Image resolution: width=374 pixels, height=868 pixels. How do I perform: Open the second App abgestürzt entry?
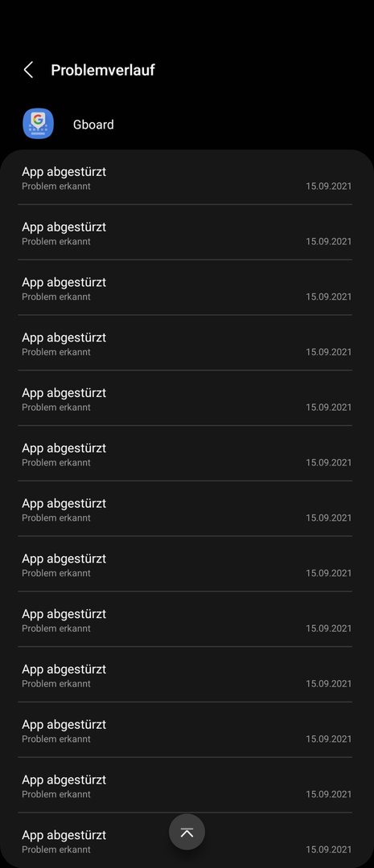tap(187, 232)
